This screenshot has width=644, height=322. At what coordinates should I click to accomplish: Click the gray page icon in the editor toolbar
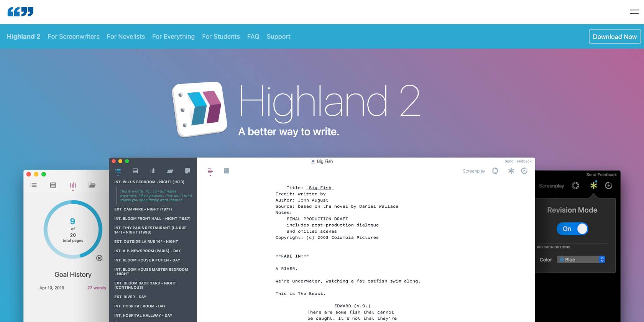point(227,171)
